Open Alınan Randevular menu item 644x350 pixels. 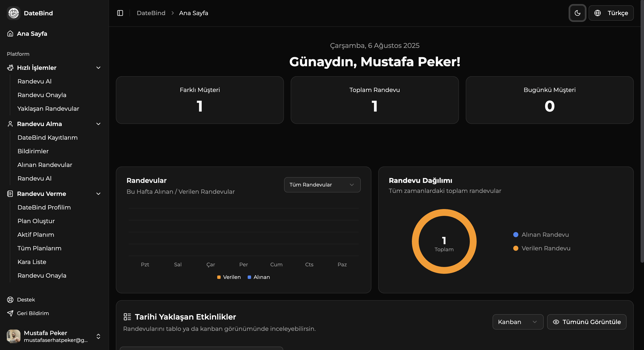coord(45,165)
